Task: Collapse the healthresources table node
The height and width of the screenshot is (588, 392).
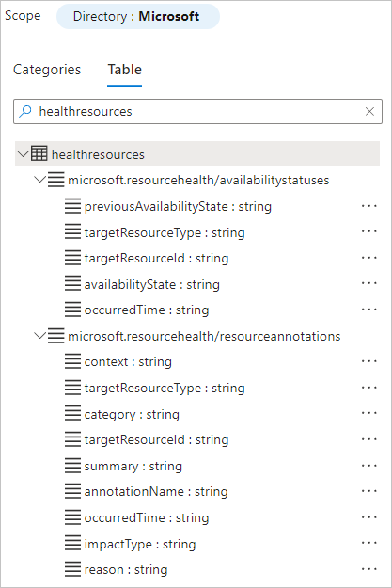Action: (24, 153)
